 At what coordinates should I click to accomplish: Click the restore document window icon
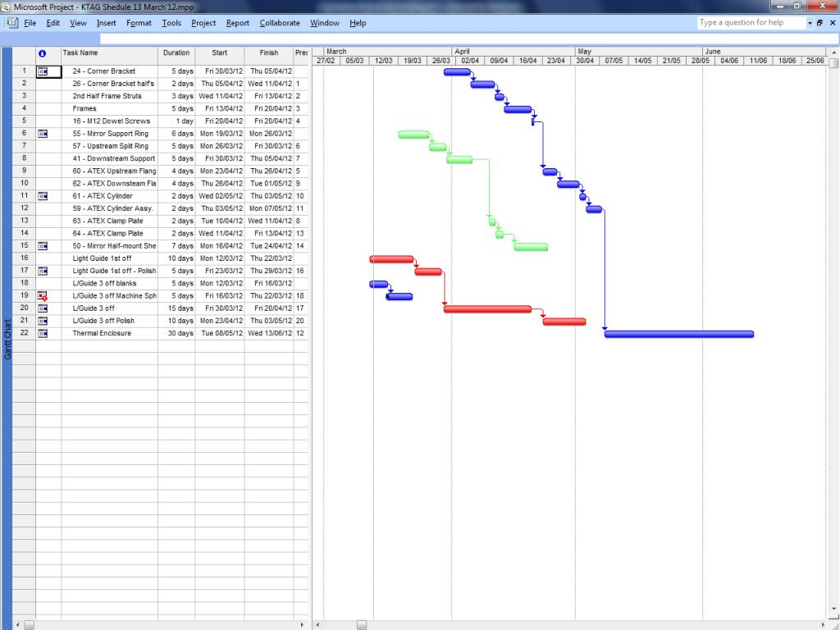pos(819,22)
